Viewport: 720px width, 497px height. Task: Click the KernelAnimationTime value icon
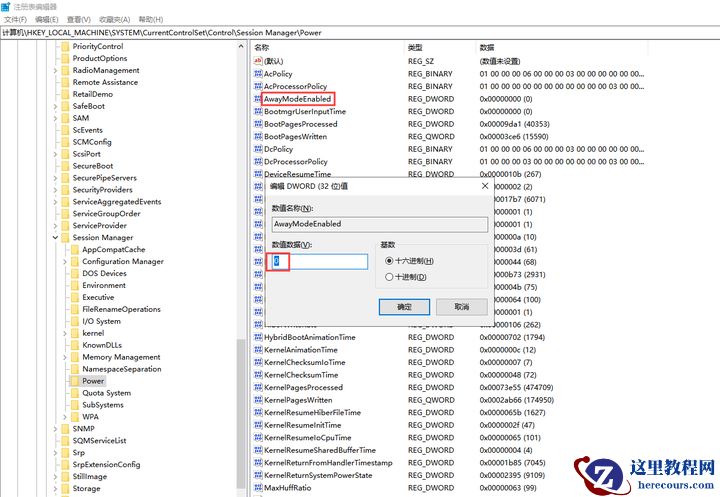click(258, 350)
